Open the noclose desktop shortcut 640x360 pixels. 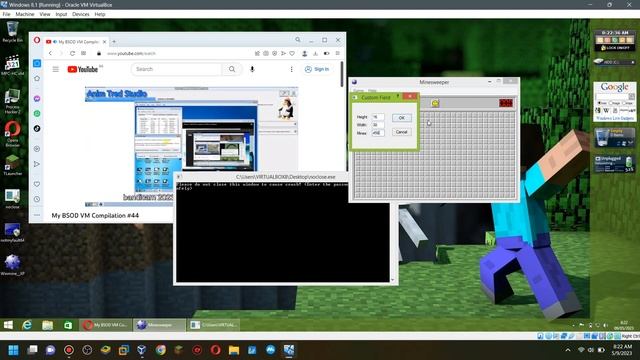[x=12, y=199]
